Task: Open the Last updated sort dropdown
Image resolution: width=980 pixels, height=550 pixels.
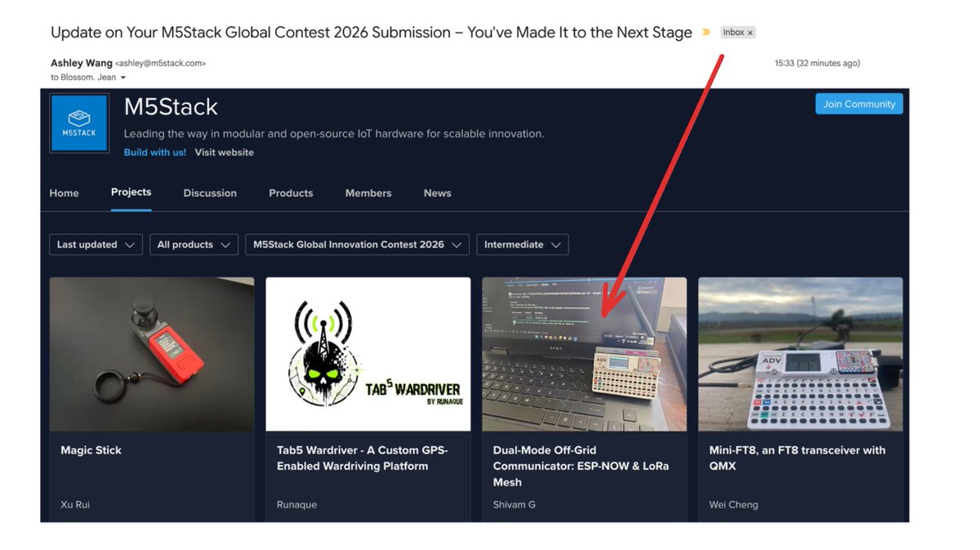Action: (96, 244)
